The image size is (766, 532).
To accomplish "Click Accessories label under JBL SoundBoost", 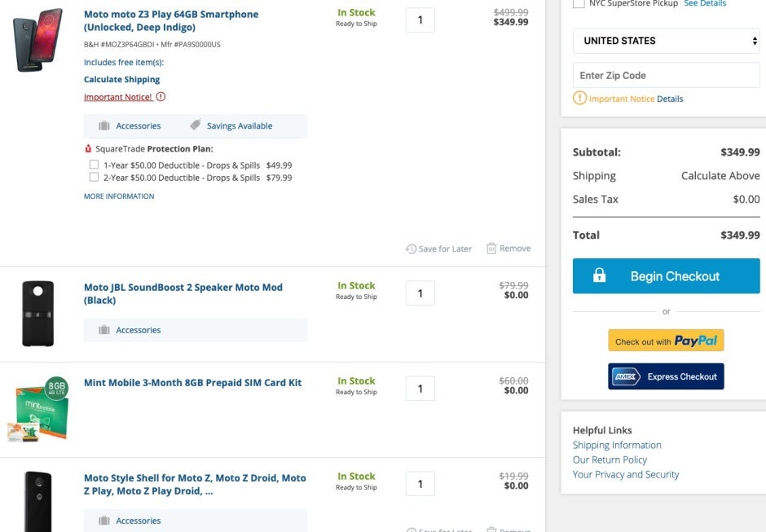I will coord(139,330).
